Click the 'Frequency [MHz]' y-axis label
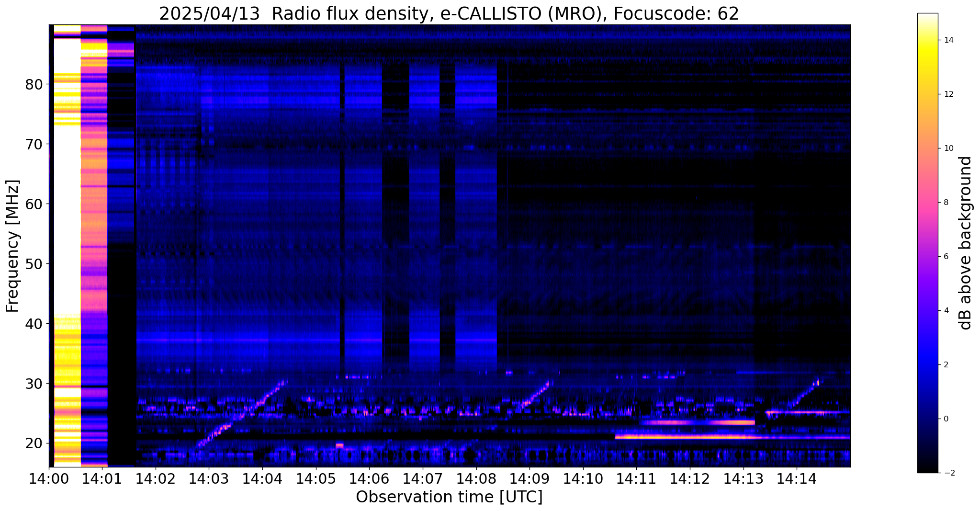The height and width of the screenshot is (511, 980). click(x=13, y=246)
